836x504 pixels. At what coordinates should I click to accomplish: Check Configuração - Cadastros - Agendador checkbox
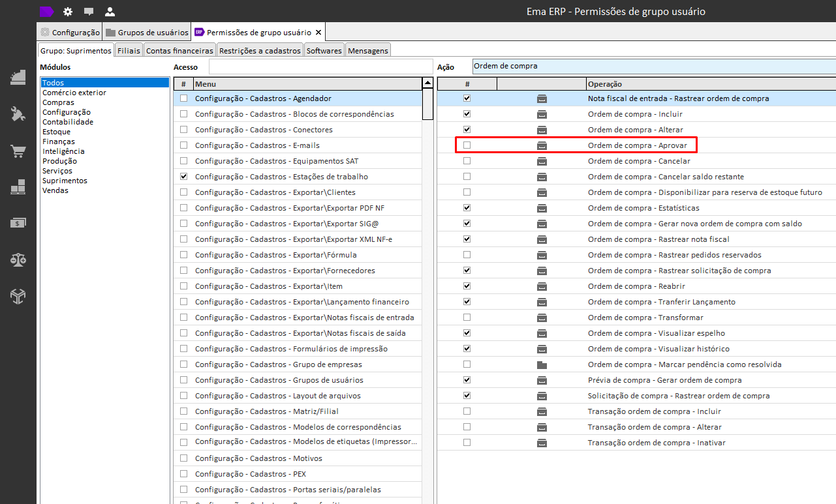point(183,98)
